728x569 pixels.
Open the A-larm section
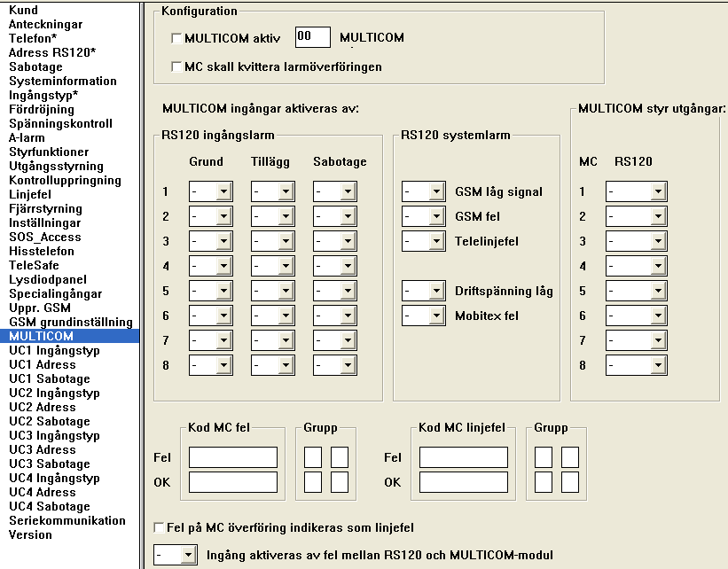[x=27, y=137]
